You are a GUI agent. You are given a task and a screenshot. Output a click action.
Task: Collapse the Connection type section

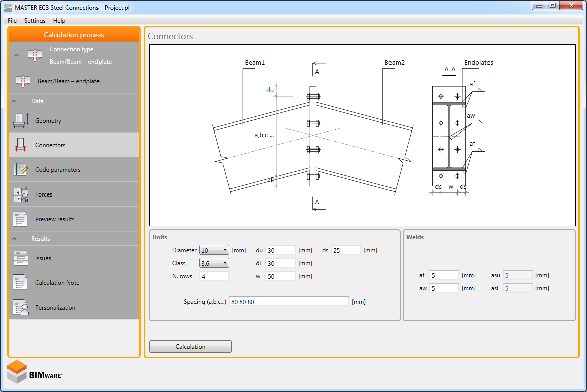[x=17, y=55]
